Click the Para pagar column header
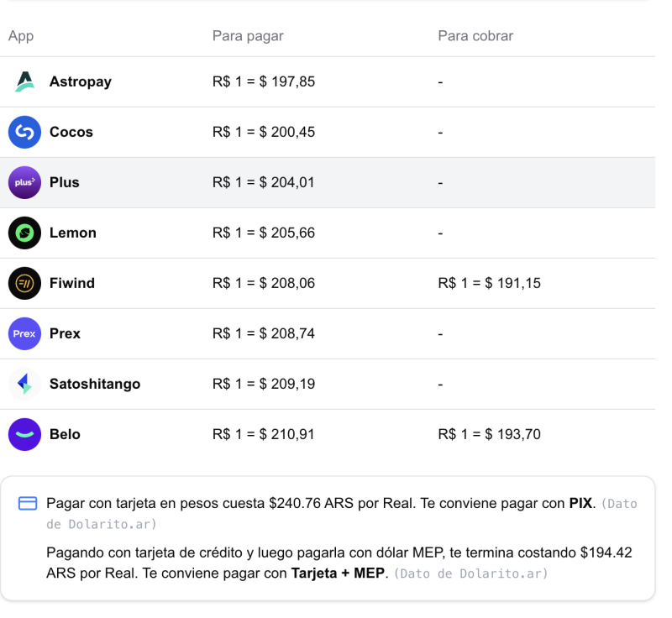 coord(248,36)
